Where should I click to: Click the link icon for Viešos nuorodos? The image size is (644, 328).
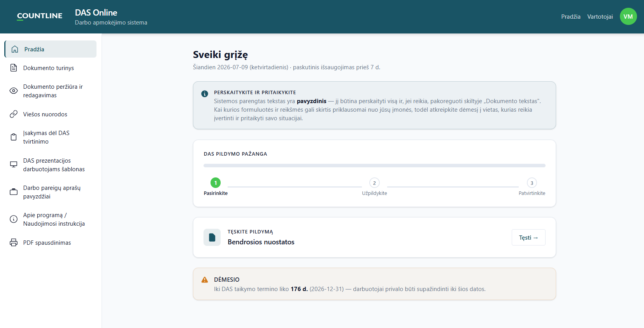pos(14,114)
